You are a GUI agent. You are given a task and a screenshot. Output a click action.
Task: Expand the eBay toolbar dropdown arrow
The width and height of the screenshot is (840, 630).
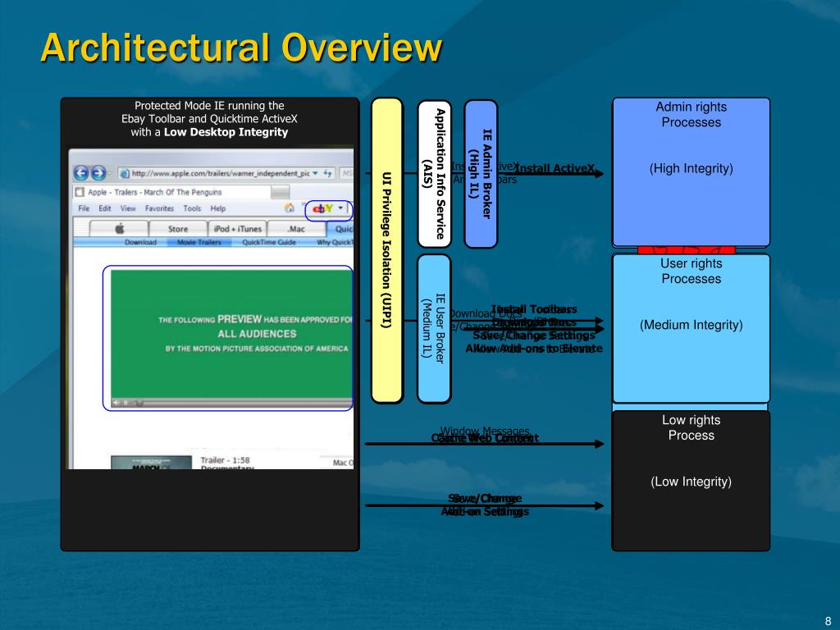tap(340, 208)
